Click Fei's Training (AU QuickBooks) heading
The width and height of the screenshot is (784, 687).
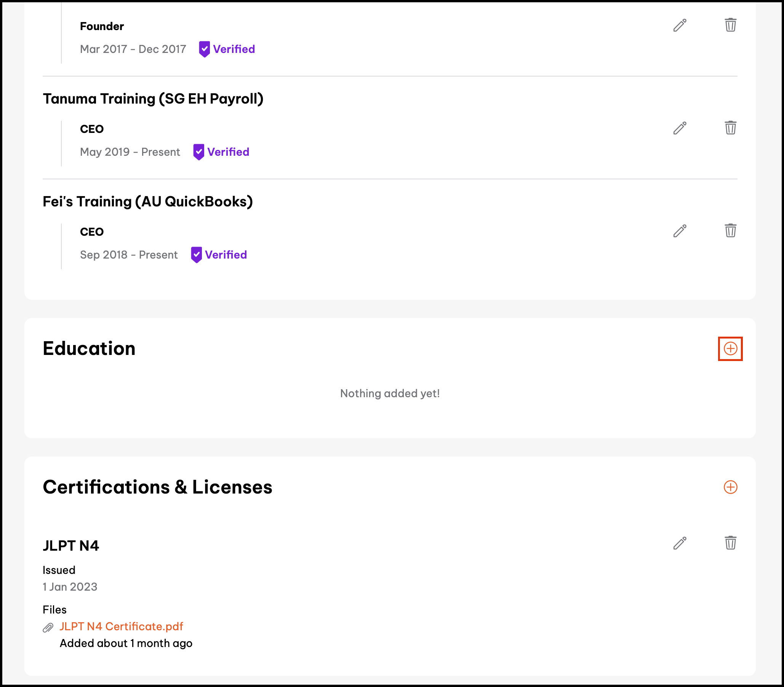148,201
